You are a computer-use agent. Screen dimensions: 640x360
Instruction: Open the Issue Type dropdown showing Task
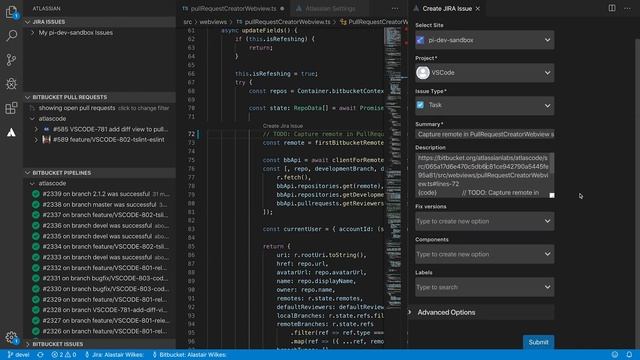point(484,105)
